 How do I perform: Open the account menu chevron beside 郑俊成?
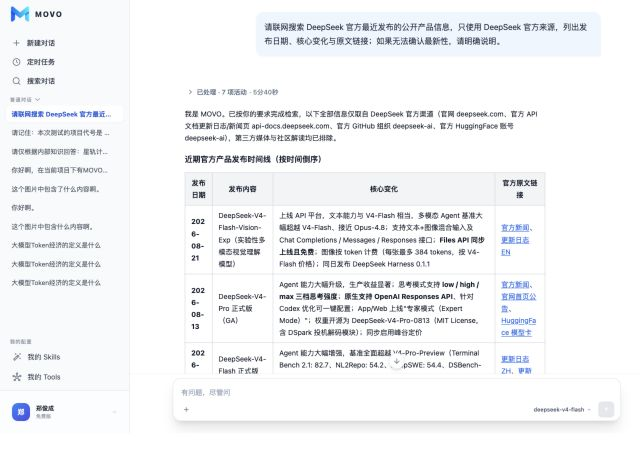click(114, 412)
